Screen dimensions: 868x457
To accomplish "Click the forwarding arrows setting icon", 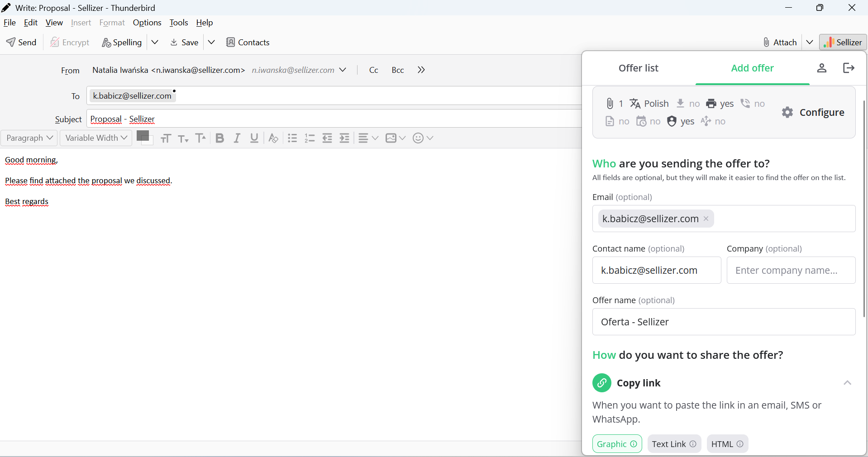I will click(x=706, y=121).
